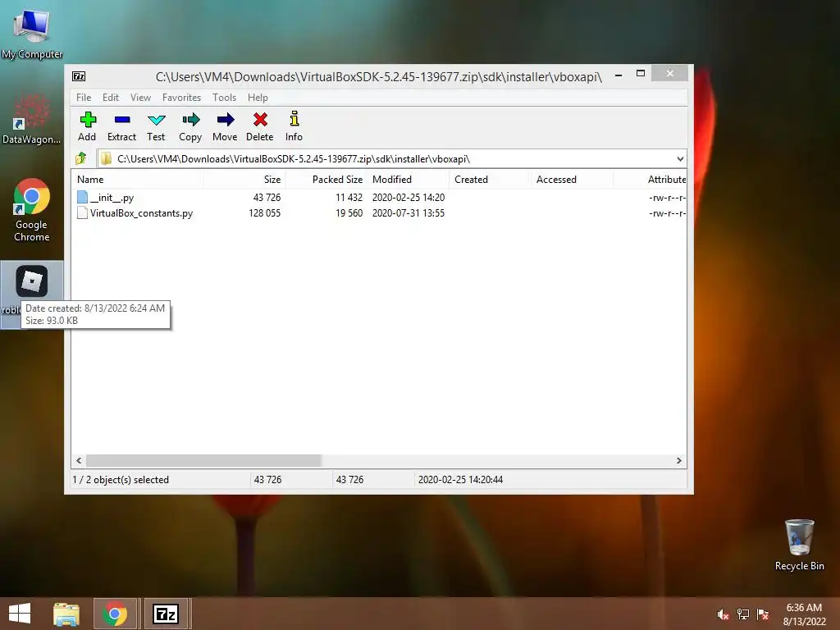Viewport: 840px width, 630px height.
Task: Click the horizontal scrollbar thumb
Action: [203, 461]
